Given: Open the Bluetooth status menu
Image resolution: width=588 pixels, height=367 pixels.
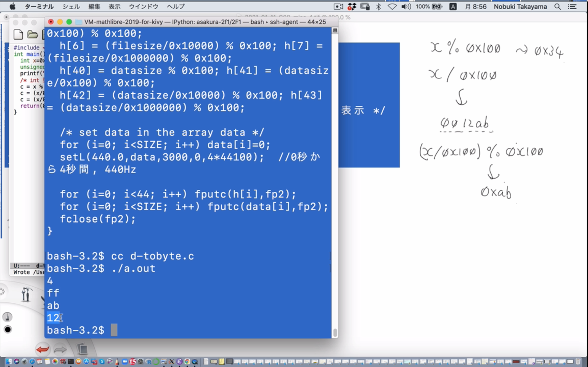Looking at the screenshot, I should tap(379, 7).
